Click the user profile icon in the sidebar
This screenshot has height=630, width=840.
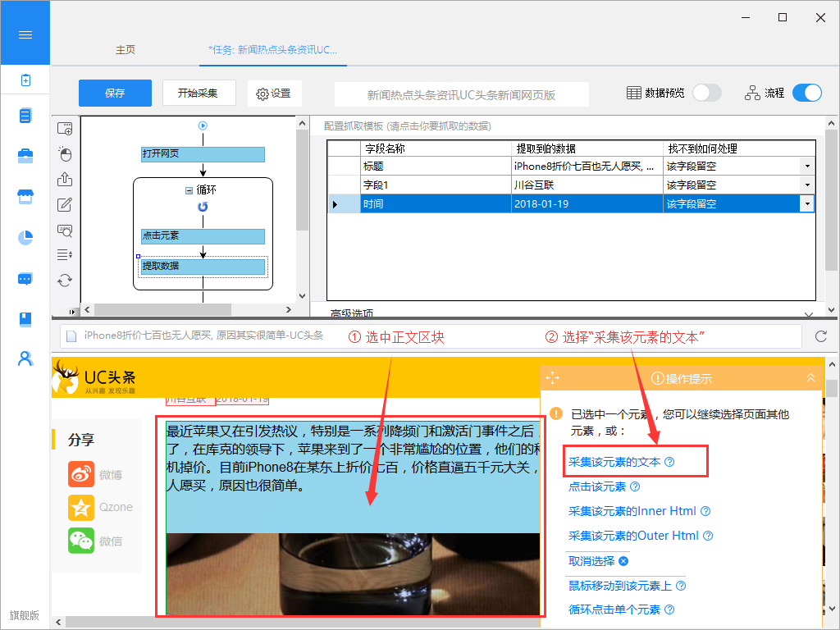25,358
